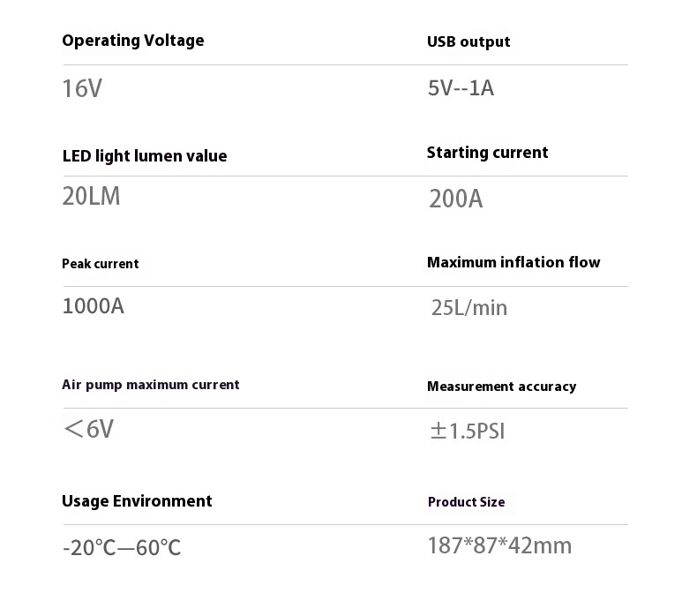Click the Maximum inflation flow heading

[x=513, y=262]
